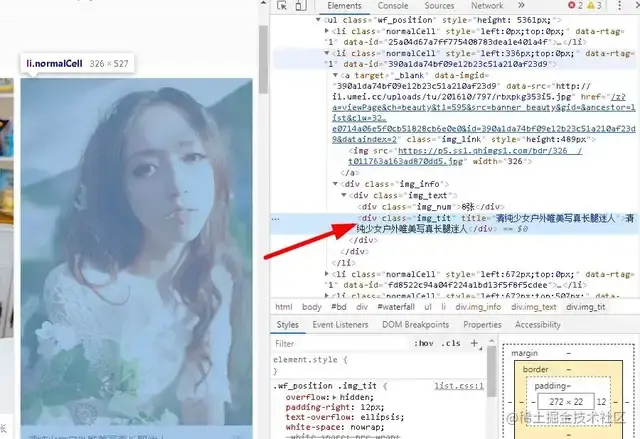Toggle the .cls class editor button
Viewport: 640px width, 439px height.
point(451,344)
